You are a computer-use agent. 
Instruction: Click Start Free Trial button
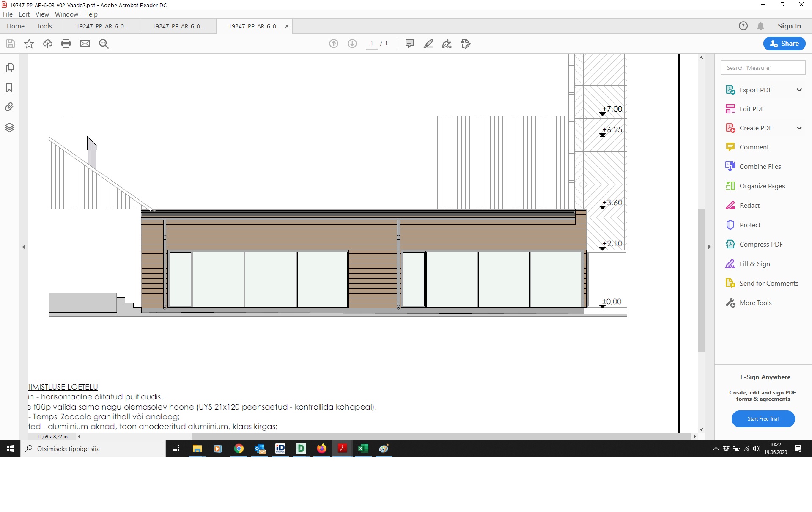tap(763, 419)
